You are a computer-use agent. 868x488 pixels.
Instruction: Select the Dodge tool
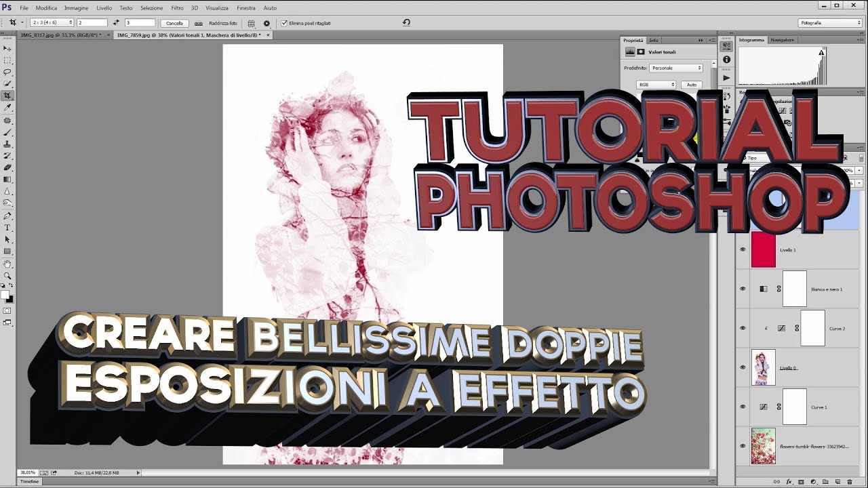7,203
